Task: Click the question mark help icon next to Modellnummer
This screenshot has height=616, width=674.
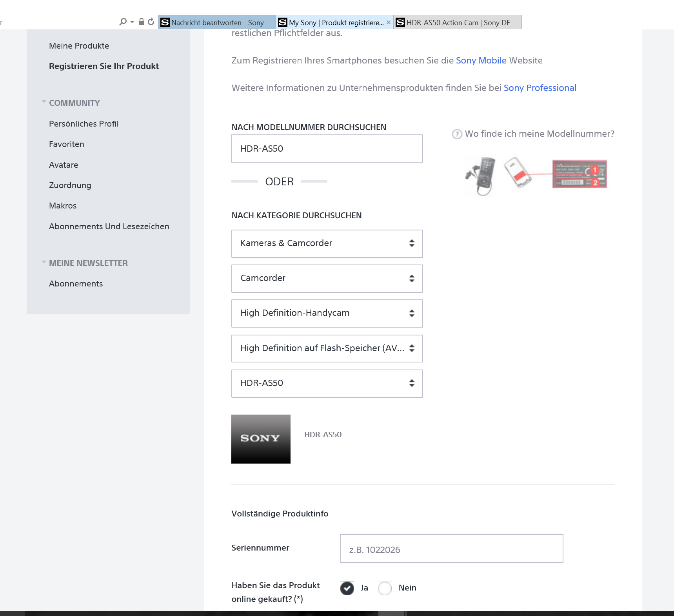Action: point(457,134)
